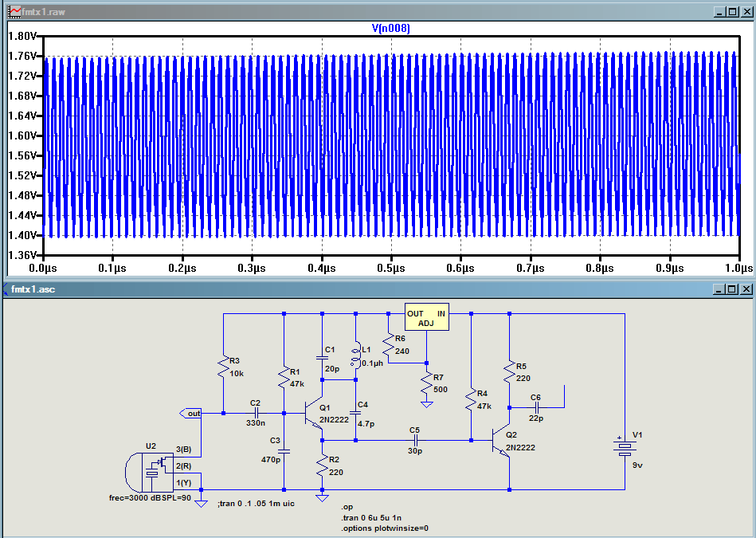Click the 20p value of C1
The height and width of the screenshot is (538, 756).
(x=332, y=369)
